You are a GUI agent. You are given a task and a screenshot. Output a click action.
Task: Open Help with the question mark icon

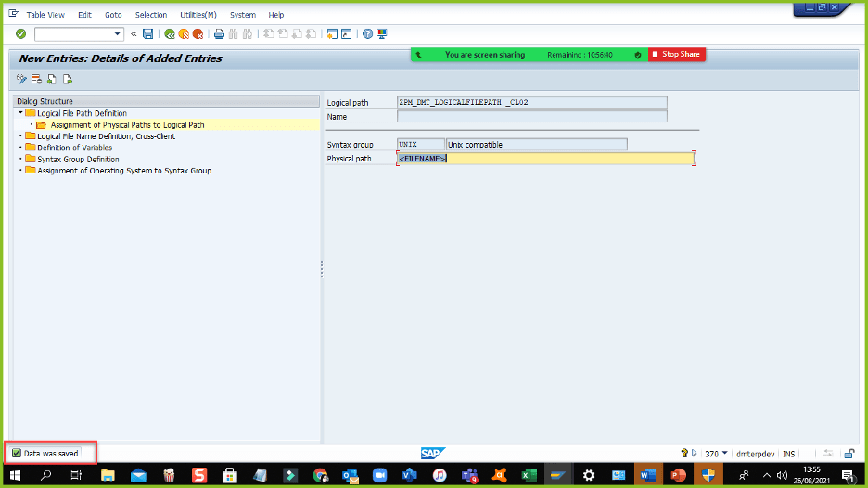point(367,34)
